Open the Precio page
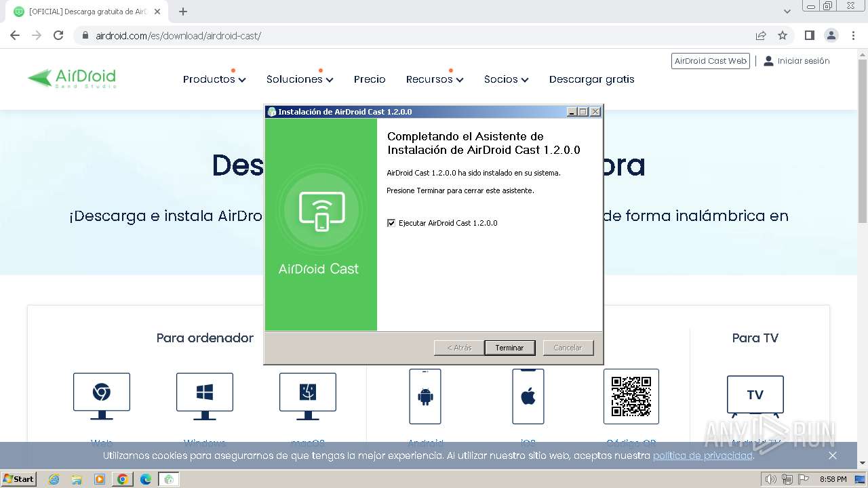Viewport: 868px width, 488px height. 370,79
